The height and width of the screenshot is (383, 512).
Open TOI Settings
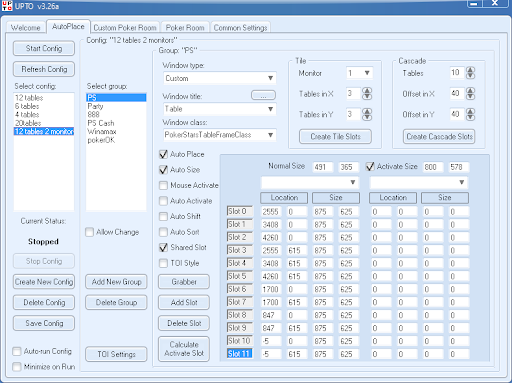pos(116,354)
